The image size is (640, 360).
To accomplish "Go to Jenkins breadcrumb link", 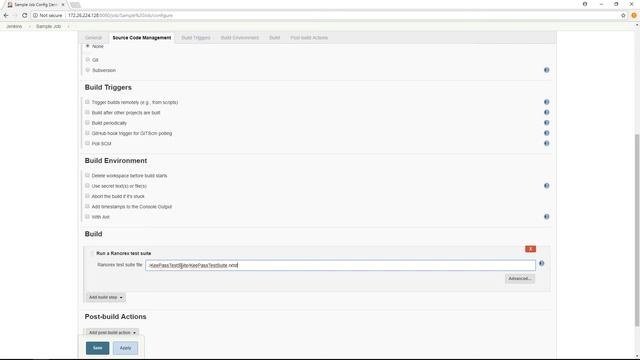I will coord(14,26).
